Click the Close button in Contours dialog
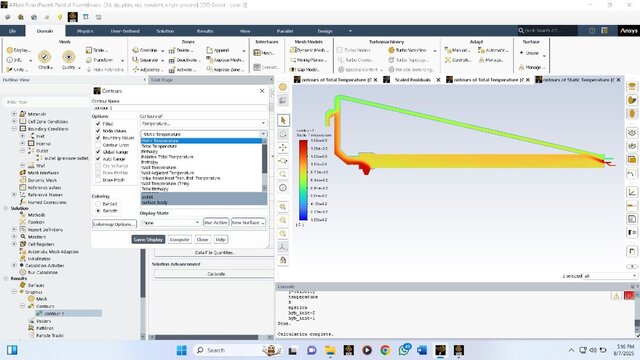 point(202,240)
